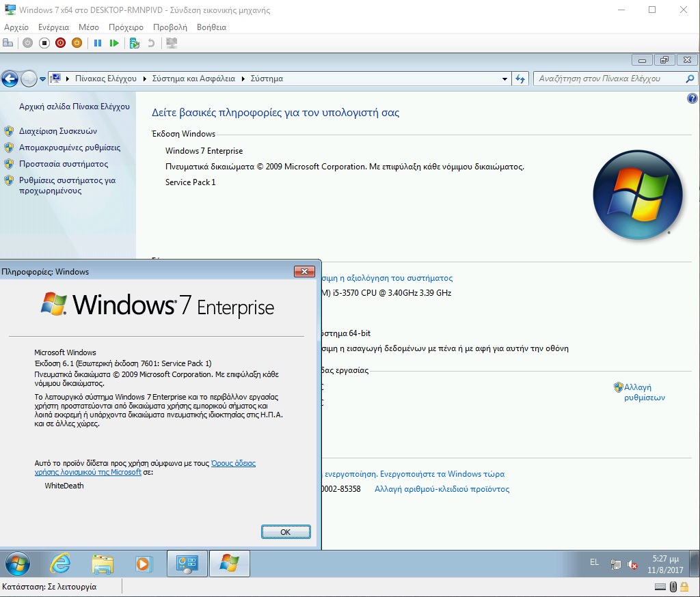Image resolution: width=700 pixels, height=597 pixels.
Task: Open Αρχική σελίδα Πίνακα Ελέγχου link
Action: click(74, 106)
